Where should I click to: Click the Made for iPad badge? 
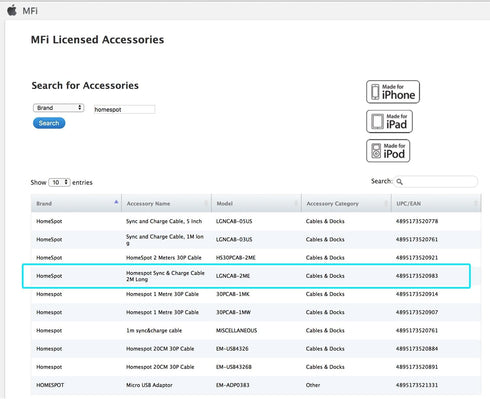(389, 121)
